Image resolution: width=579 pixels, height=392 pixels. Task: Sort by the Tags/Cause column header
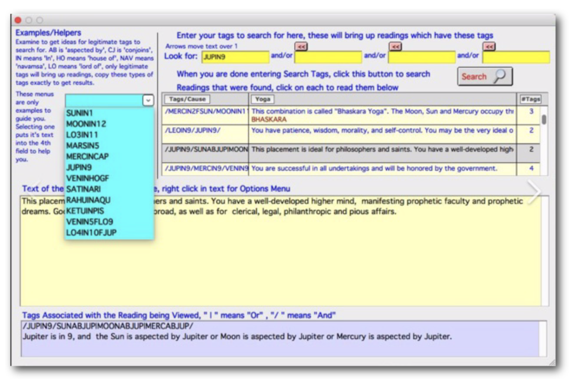click(187, 99)
